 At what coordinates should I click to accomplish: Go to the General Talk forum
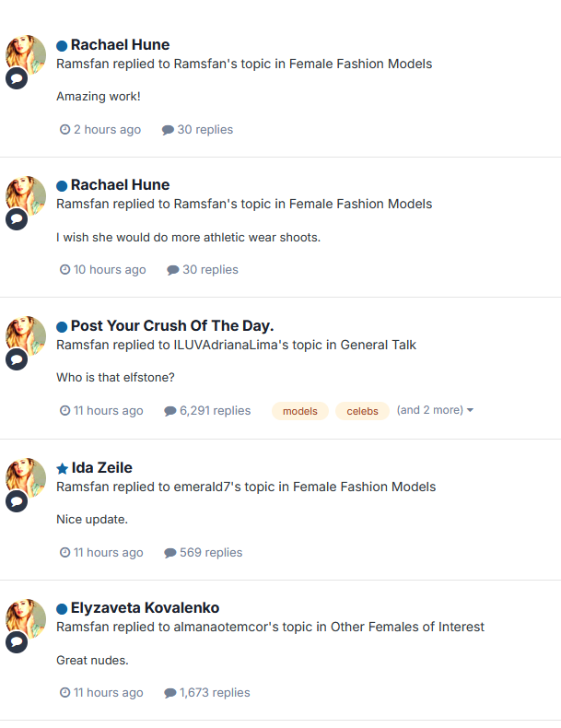point(378,345)
